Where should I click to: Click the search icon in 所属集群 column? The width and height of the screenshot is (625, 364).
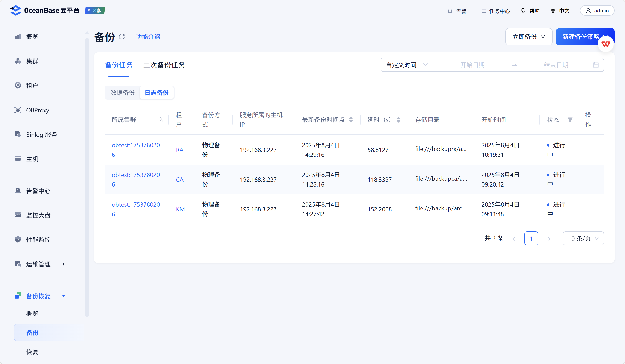pos(161,120)
